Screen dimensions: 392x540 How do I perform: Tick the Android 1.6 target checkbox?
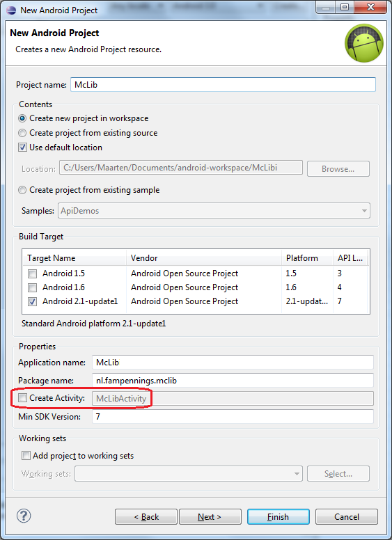[33, 287]
